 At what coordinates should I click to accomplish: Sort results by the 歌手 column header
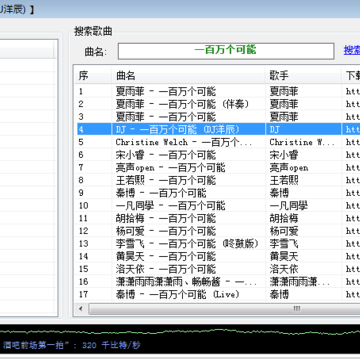[x=303, y=76]
